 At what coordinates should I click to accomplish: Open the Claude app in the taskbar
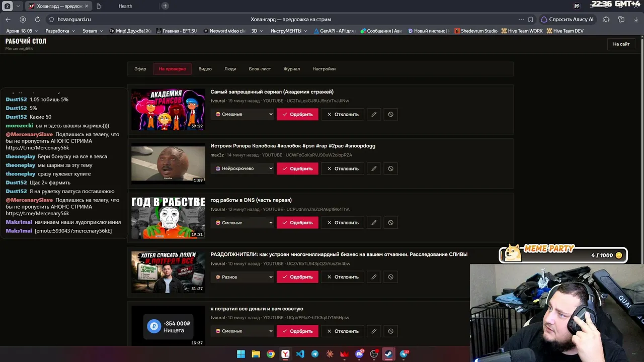(330, 354)
